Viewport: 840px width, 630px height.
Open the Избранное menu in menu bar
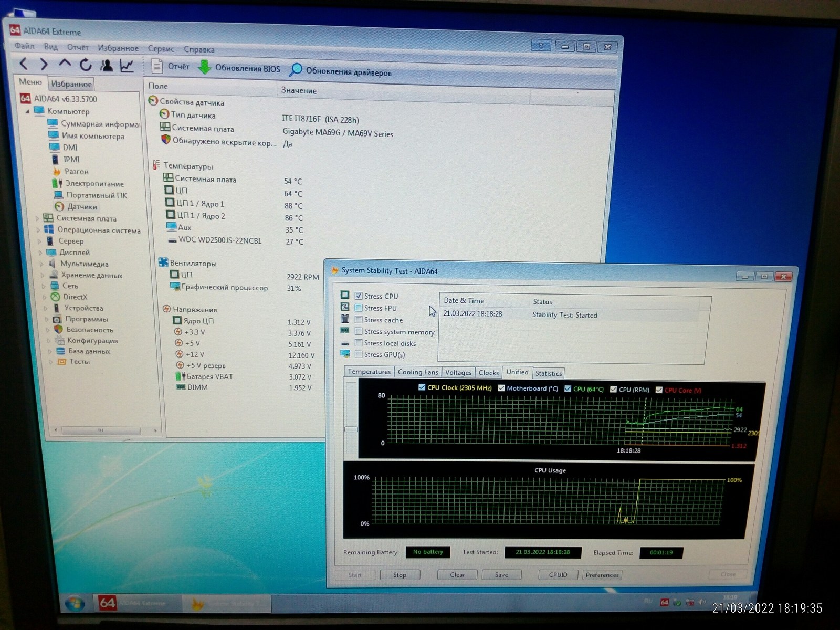pyautogui.click(x=118, y=48)
